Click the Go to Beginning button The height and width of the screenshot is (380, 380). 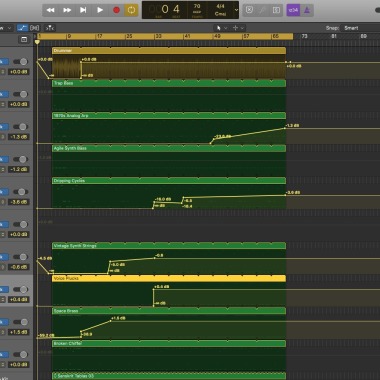click(83, 10)
